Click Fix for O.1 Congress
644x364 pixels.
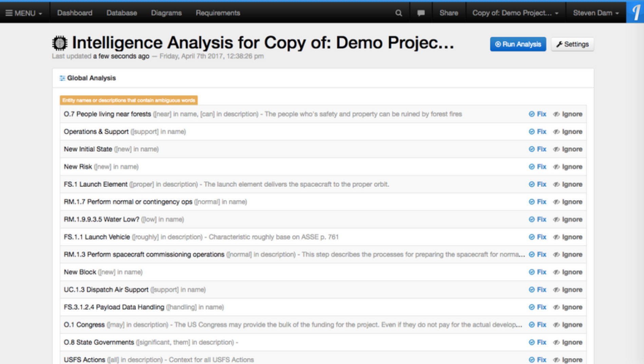tap(537, 325)
